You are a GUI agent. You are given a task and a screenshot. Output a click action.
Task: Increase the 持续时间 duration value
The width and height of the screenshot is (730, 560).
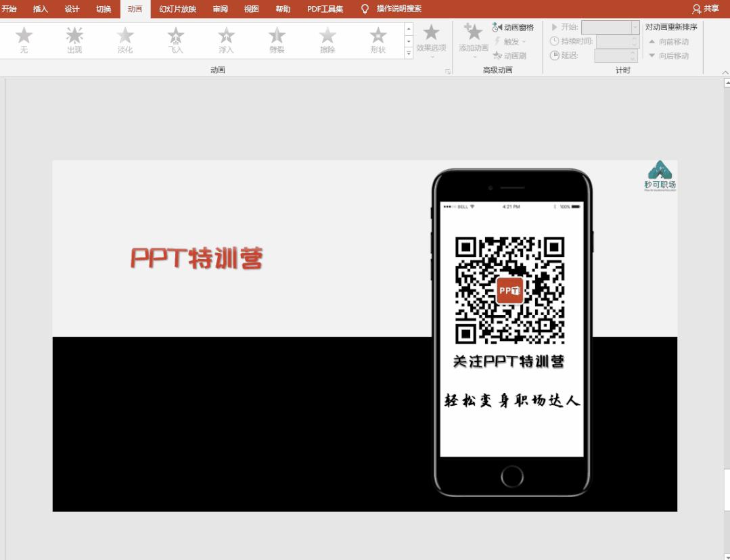(634, 39)
